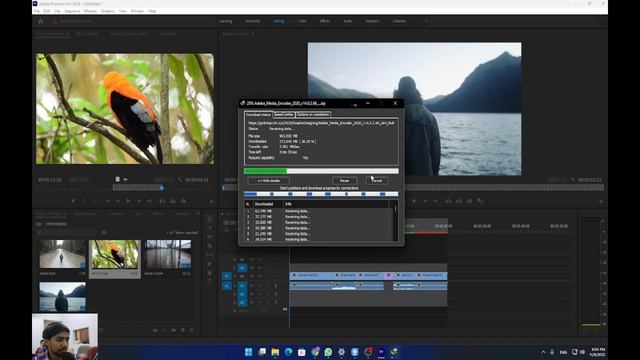
Task: Toggle track lock on the V3 track
Action: click(235, 260)
